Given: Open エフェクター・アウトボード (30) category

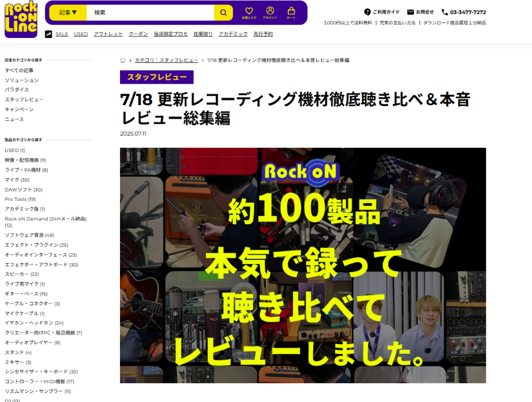Looking at the screenshot, I should pyautogui.click(x=42, y=265).
